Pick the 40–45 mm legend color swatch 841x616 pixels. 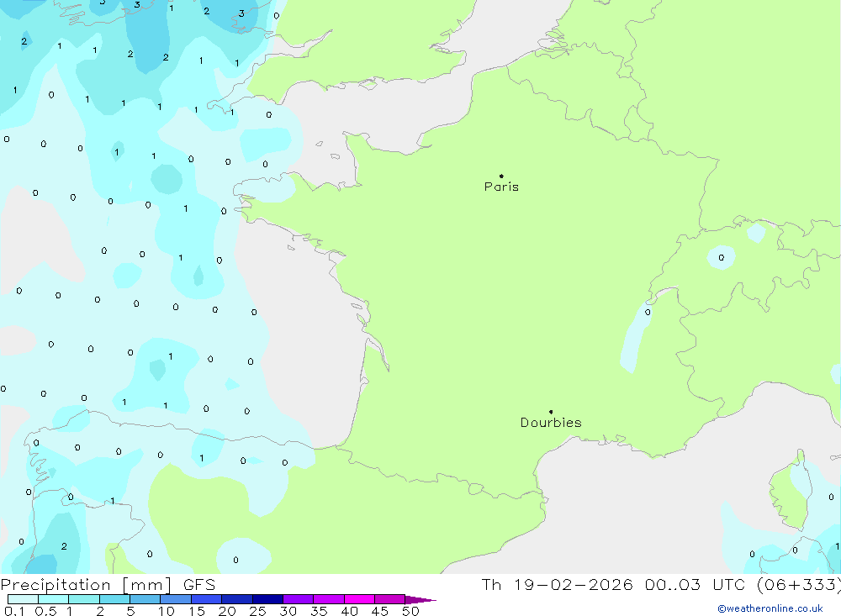pos(359,599)
